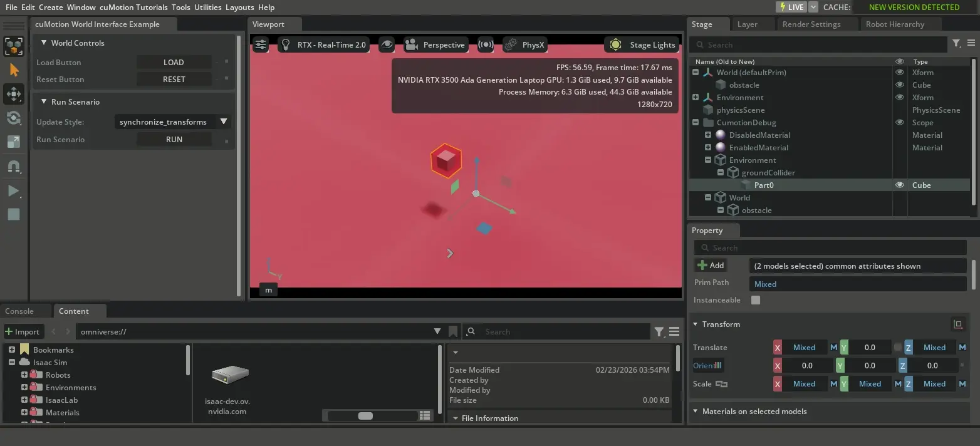Toggle visibility of Part0 cube
980x446 pixels.
[900, 185]
